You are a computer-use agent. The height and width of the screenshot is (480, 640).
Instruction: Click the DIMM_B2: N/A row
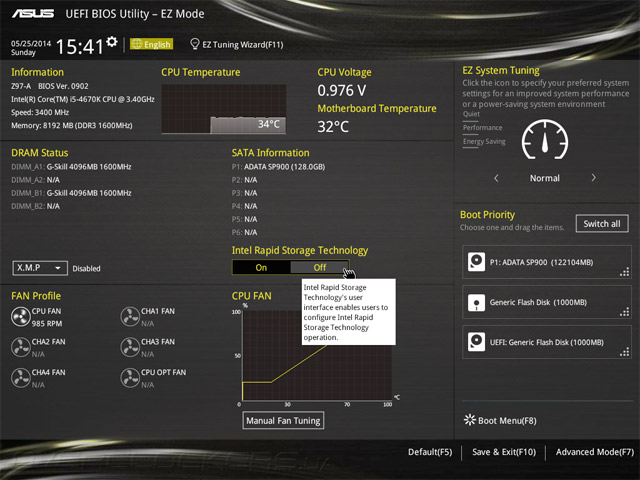[x=36, y=206]
